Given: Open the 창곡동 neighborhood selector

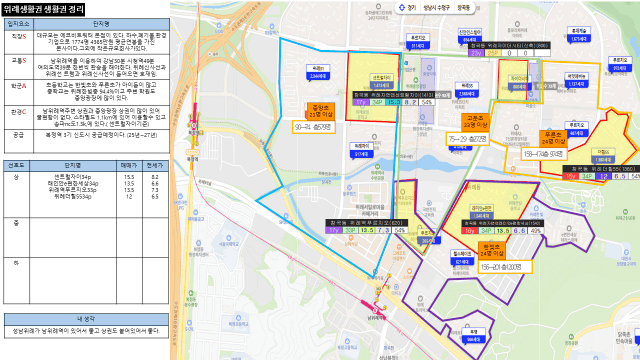Looking at the screenshot, I should 463,8.
